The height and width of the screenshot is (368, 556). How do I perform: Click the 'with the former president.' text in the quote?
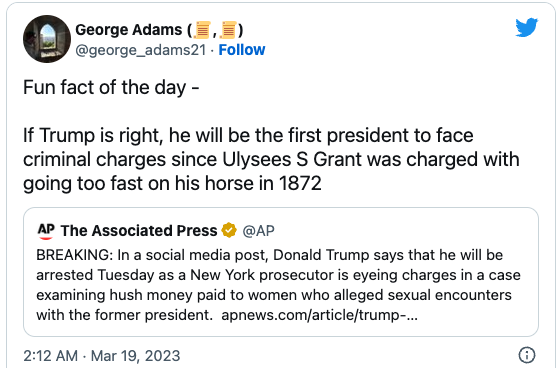tap(124, 315)
